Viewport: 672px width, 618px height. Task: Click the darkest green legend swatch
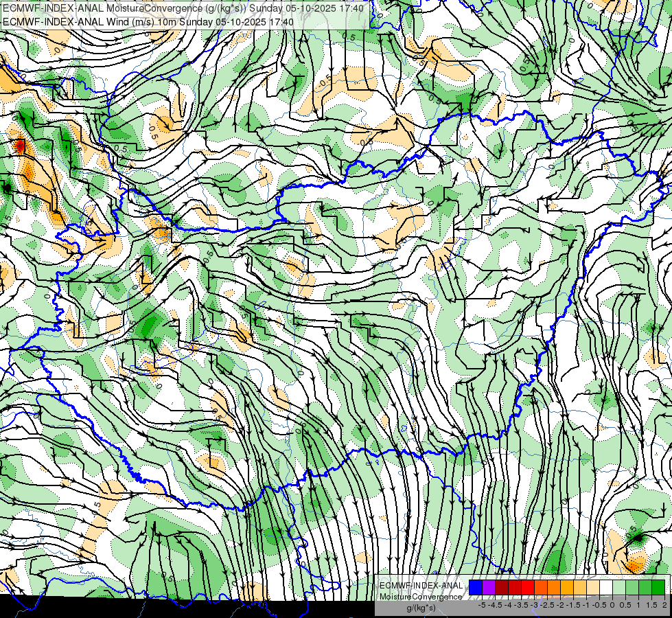pos(658,587)
